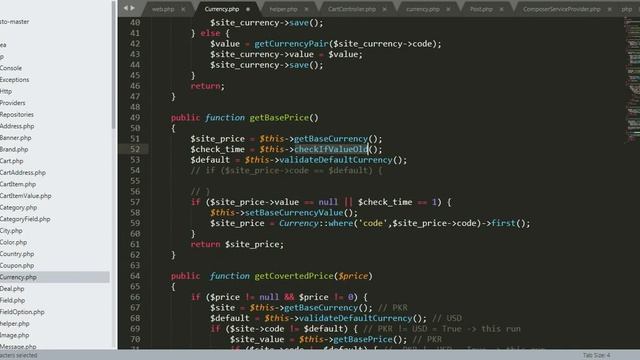Viewport: 640px width, 360px height.
Task: Select the Currency.php editor tab
Action: 222,9
